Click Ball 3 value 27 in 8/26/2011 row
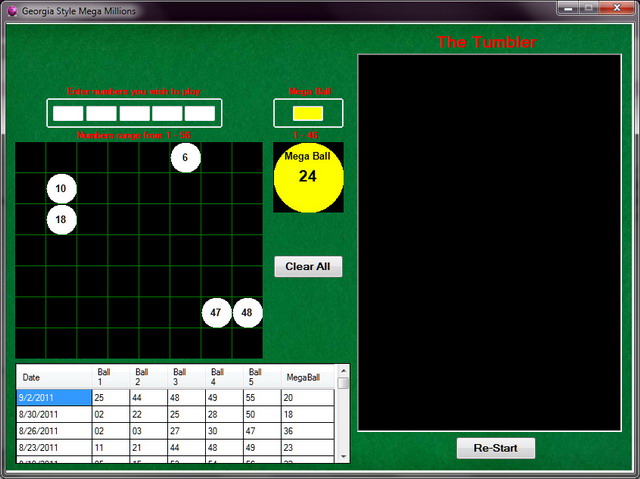The width and height of the screenshot is (640, 479). [x=187, y=431]
